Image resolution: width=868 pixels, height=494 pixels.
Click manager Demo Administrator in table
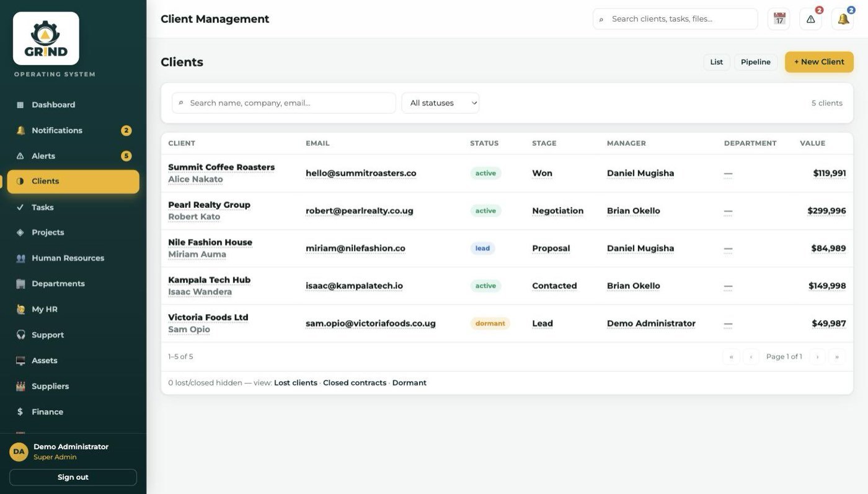pyautogui.click(x=651, y=323)
